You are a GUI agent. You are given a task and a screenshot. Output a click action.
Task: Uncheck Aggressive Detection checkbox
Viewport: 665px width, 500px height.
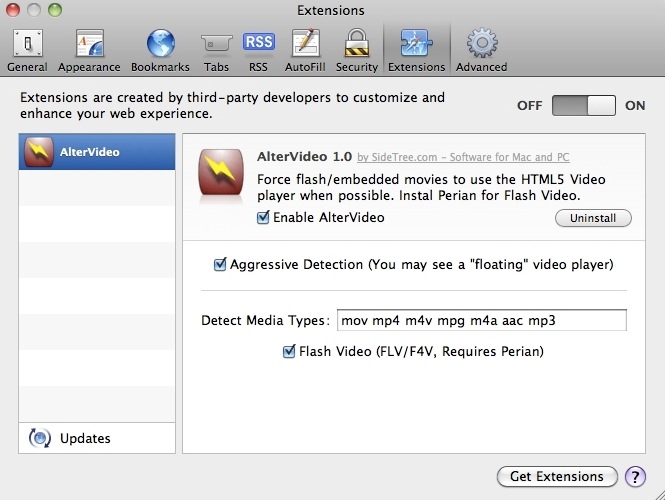pos(220,265)
